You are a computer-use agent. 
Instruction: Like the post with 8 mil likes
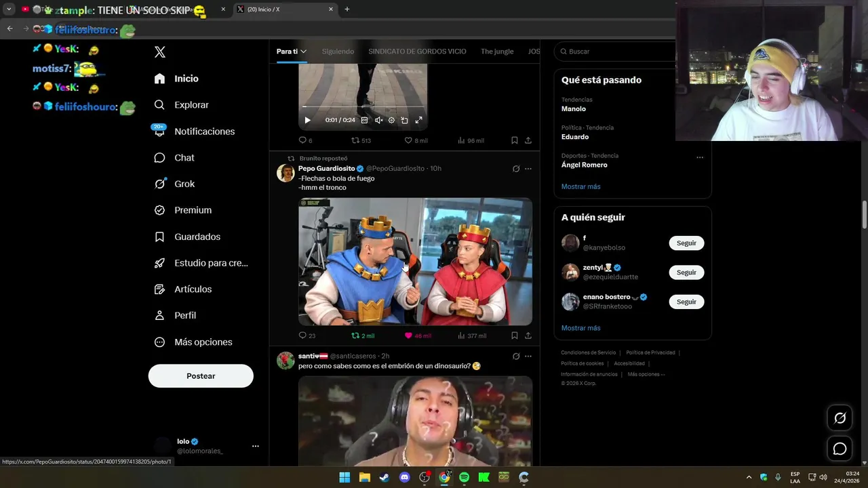[416, 140]
